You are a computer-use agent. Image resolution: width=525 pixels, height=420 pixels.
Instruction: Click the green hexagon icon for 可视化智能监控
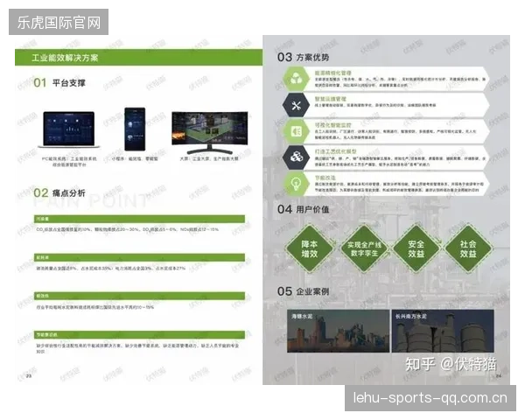tap(296, 131)
